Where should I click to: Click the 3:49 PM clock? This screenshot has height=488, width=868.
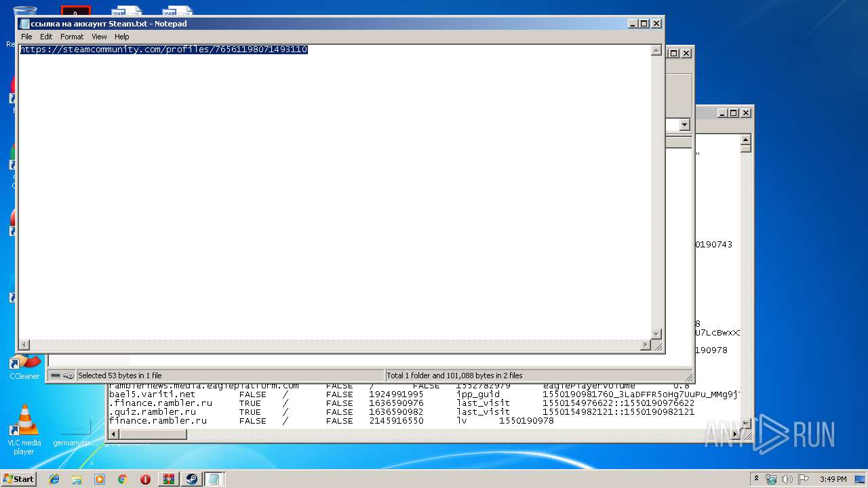coord(833,479)
